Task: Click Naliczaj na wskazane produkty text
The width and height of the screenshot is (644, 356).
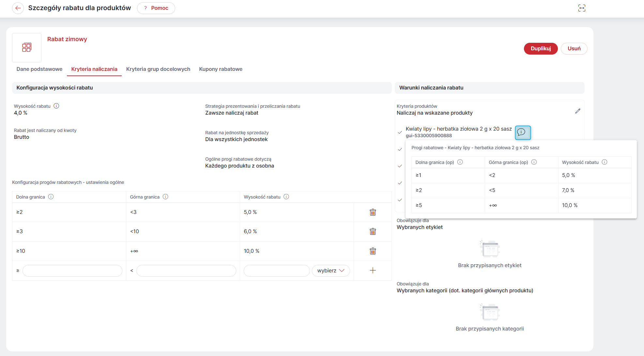Action: (435, 113)
